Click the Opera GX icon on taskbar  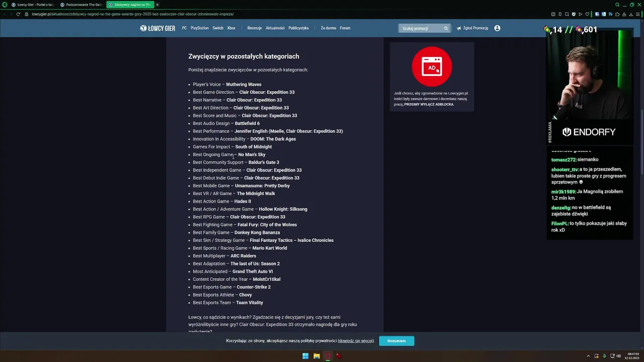point(328,356)
